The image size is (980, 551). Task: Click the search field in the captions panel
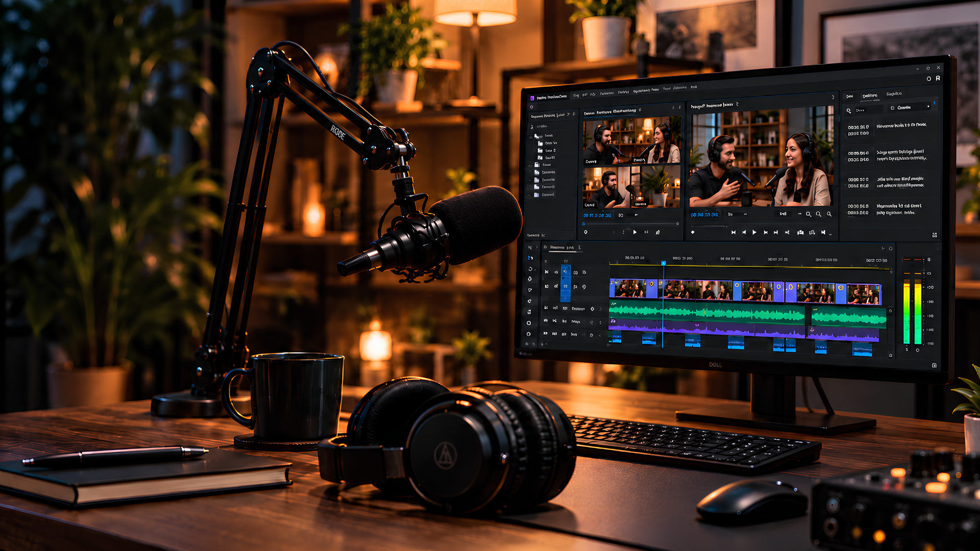click(868, 110)
